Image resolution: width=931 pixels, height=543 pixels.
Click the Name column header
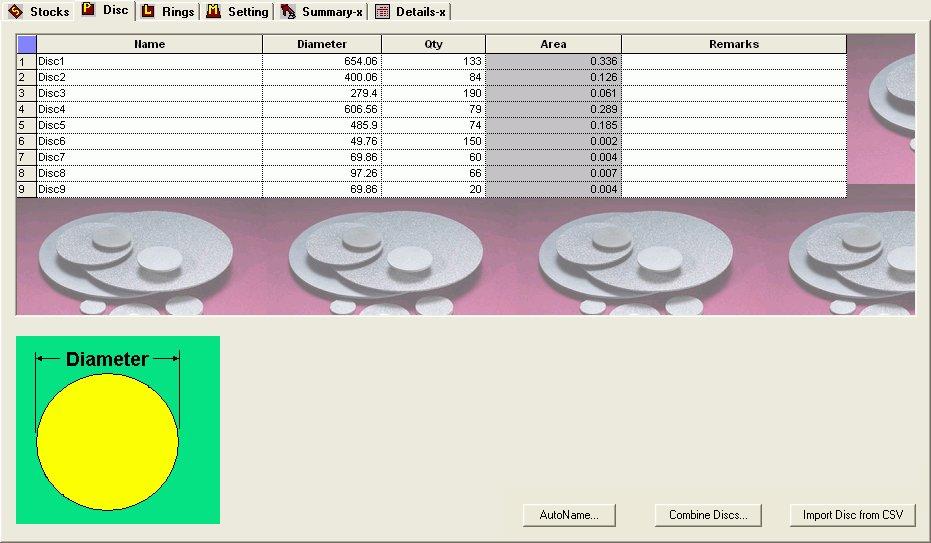(149, 44)
